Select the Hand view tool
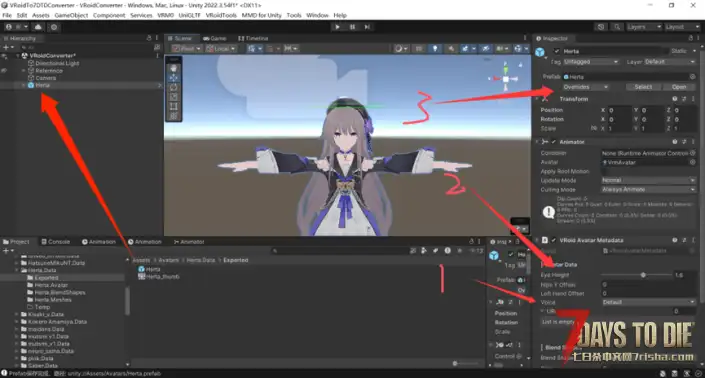This screenshot has width=705, height=378. 174,69
